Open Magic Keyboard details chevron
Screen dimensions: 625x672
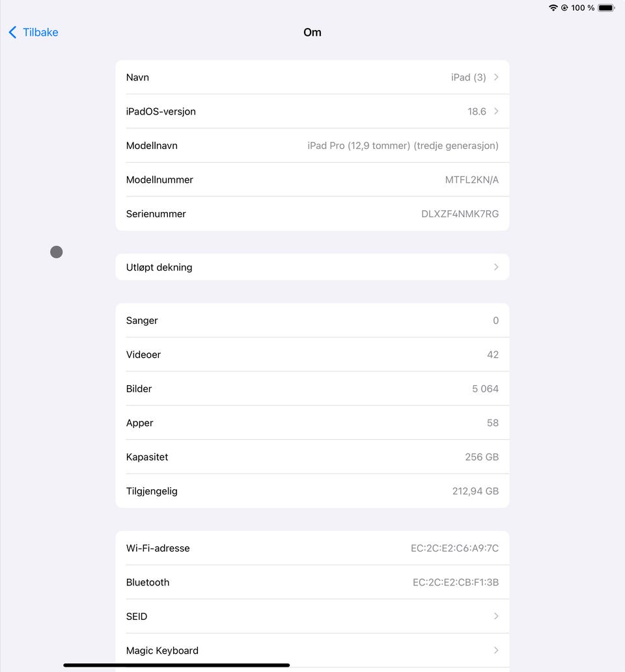pyautogui.click(x=496, y=650)
